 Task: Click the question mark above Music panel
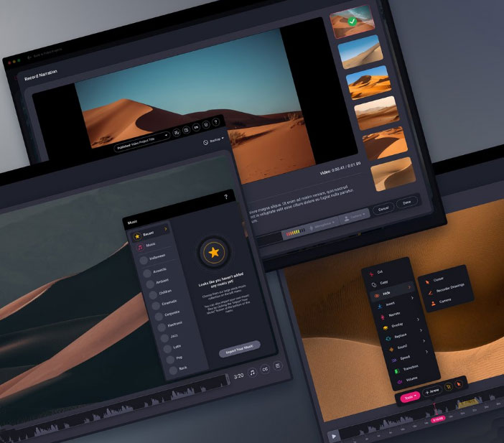tap(226, 197)
